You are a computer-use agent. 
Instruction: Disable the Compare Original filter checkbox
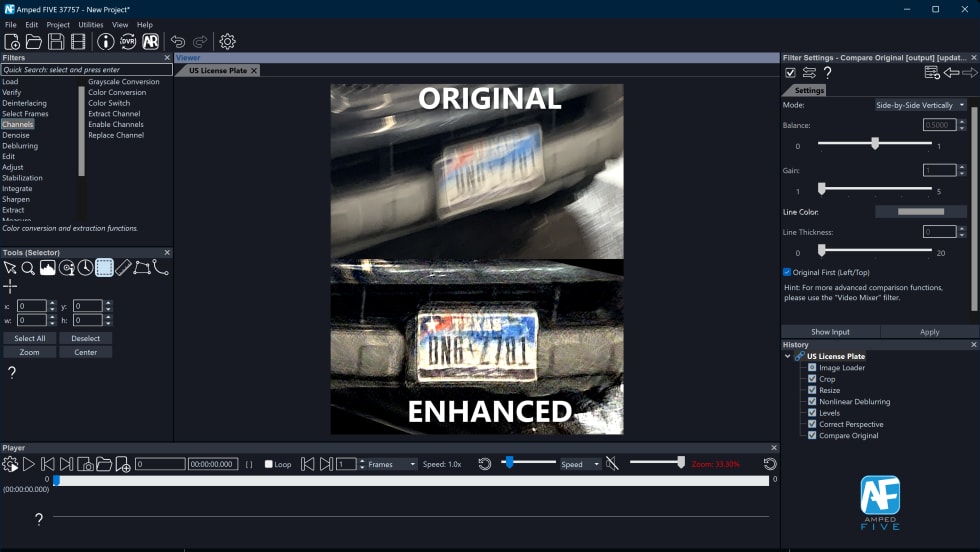(812, 435)
